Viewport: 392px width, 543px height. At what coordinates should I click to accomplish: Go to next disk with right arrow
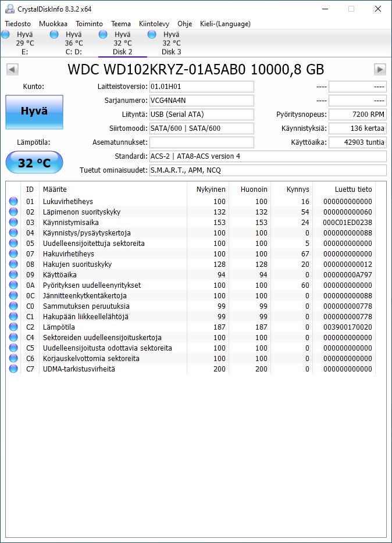pos(380,69)
